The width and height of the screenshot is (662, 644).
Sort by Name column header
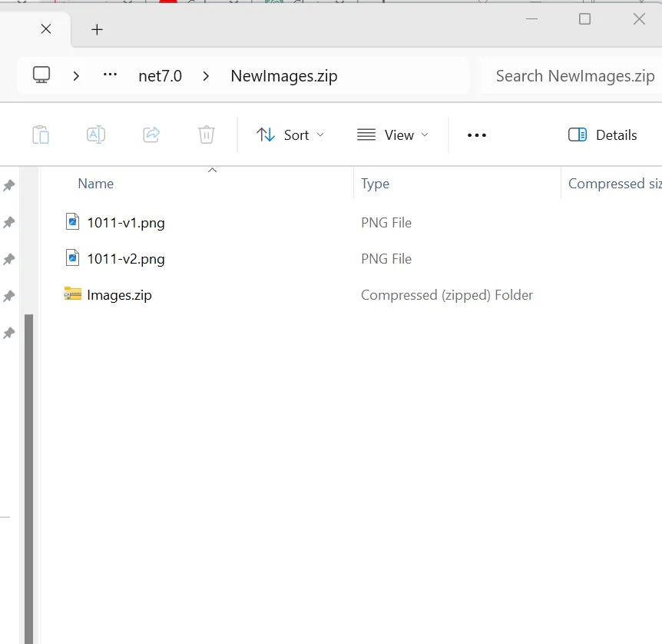pos(96,184)
